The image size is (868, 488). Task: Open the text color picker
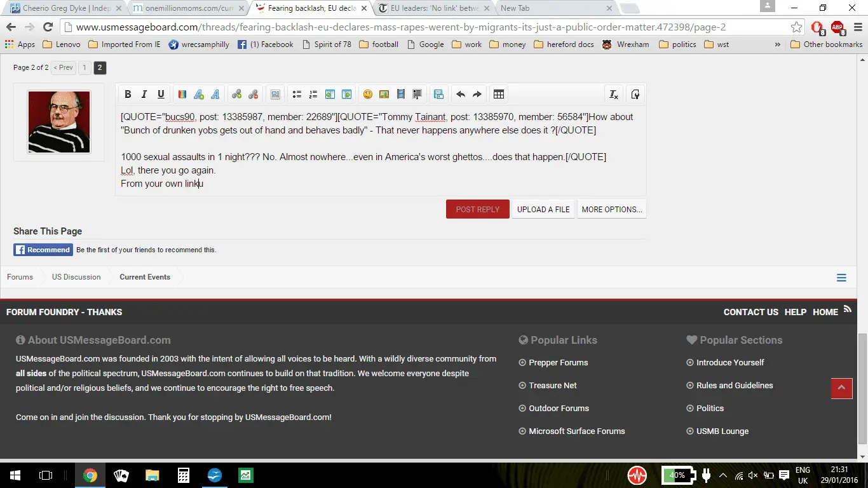click(182, 94)
